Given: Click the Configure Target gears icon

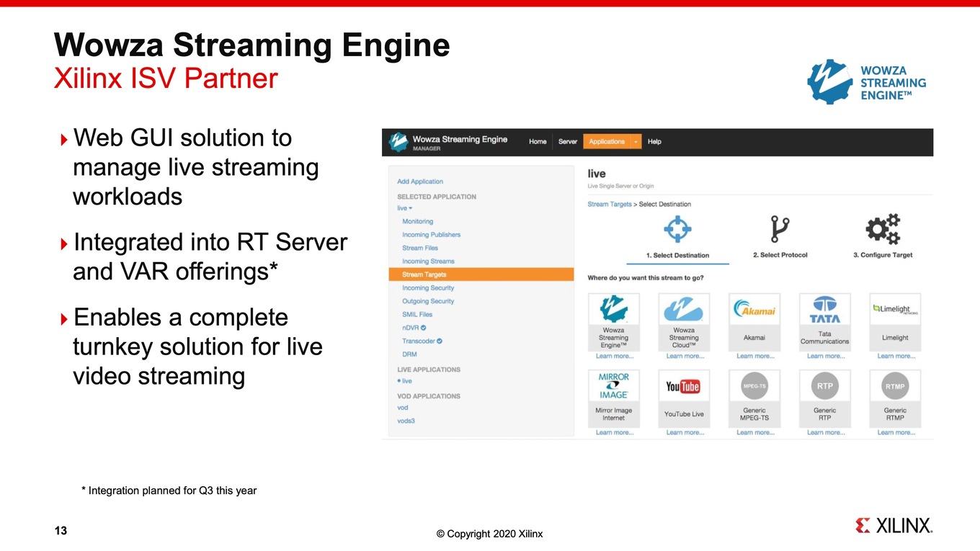Looking at the screenshot, I should (883, 230).
